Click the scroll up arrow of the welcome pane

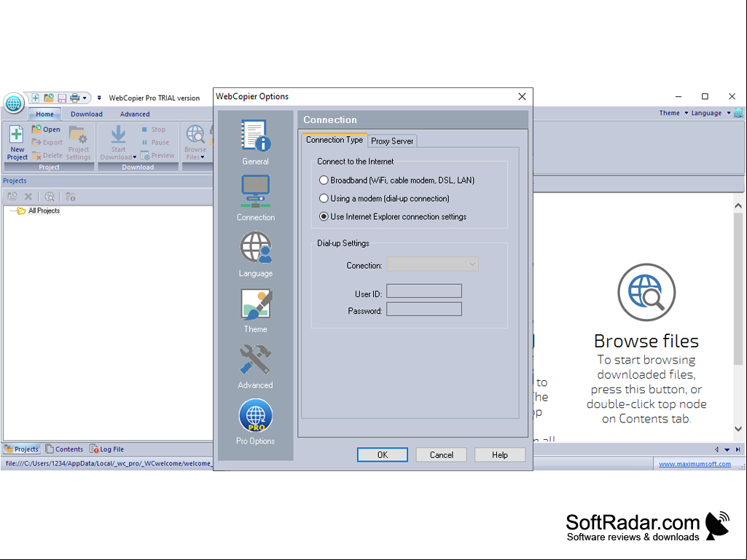738,205
